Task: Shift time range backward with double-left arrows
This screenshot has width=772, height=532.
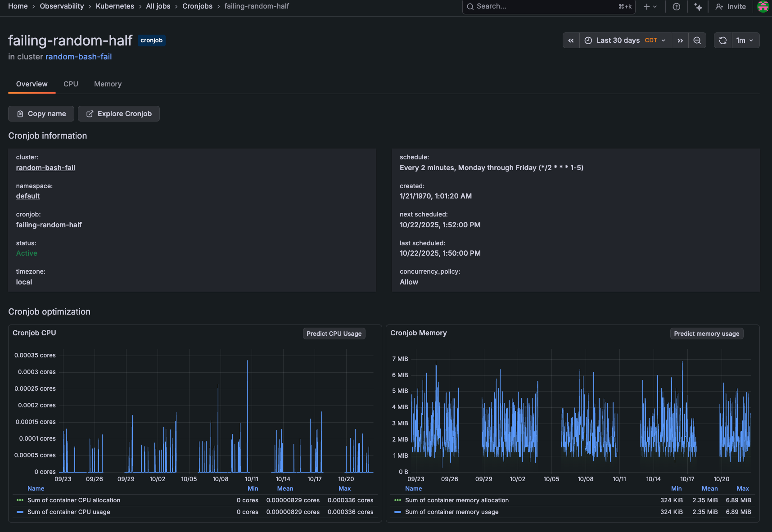Action: [x=571, y=41]
